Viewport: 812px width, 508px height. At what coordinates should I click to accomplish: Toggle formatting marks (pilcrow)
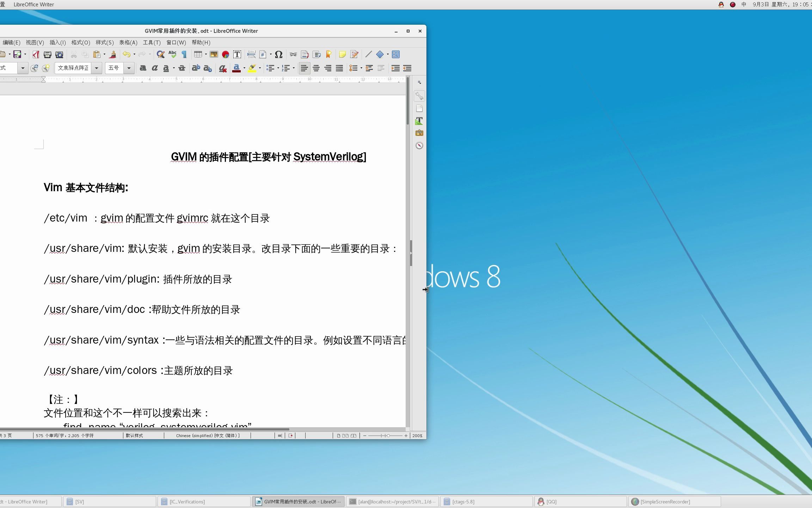pyautogui.click(x=184, y=54)
